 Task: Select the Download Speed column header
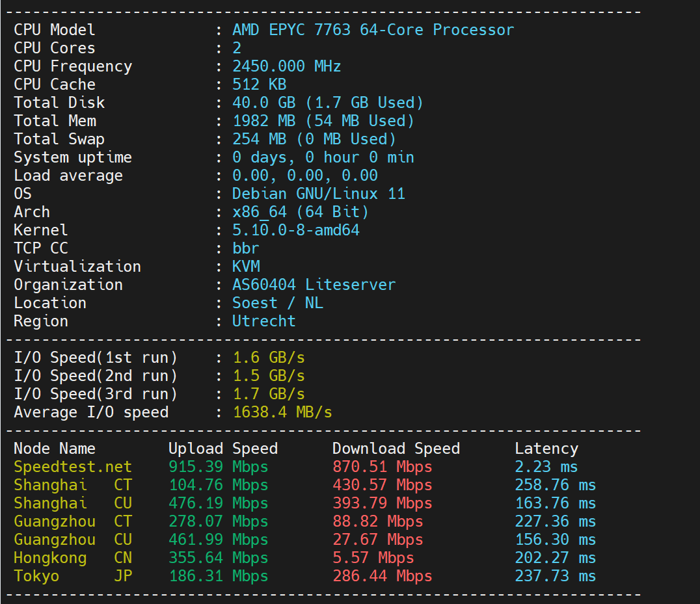(396, 449)
